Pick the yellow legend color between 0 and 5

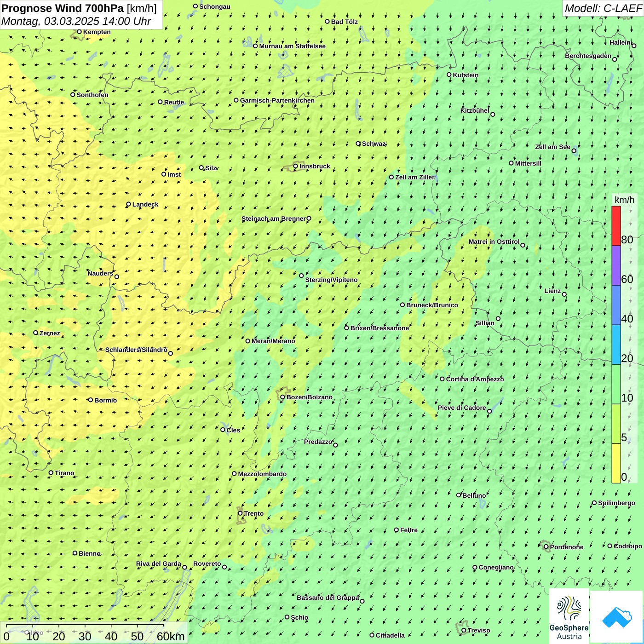616,463
